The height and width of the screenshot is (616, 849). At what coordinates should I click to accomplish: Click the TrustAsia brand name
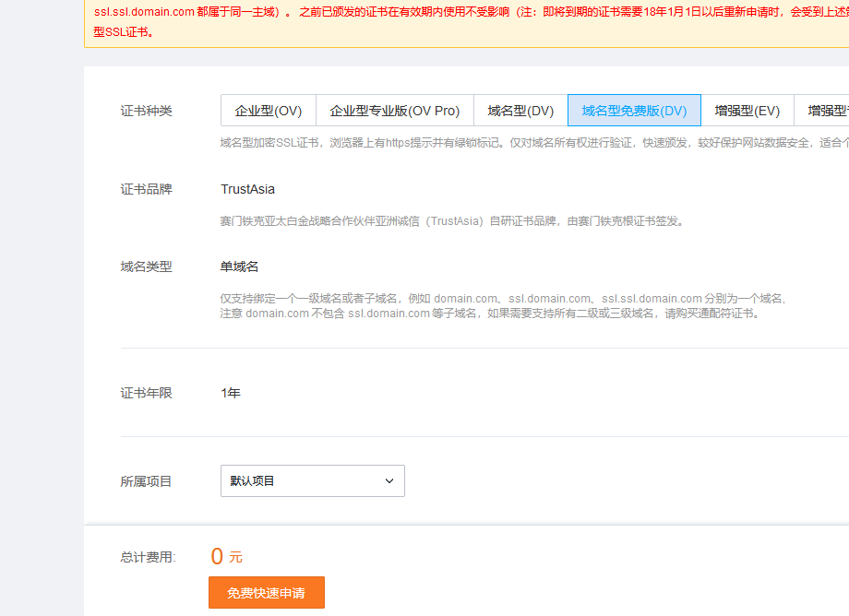click(247, 189)
